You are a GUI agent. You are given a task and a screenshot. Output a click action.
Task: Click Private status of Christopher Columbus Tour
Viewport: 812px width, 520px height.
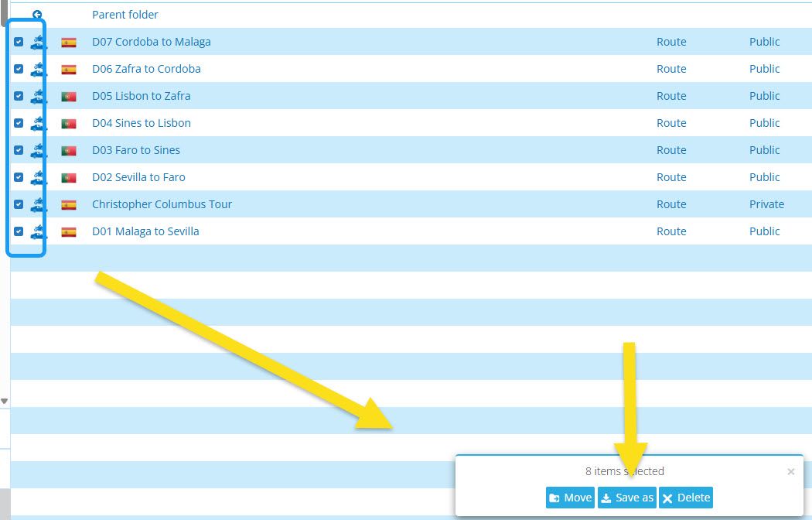[x=766, y=204]
